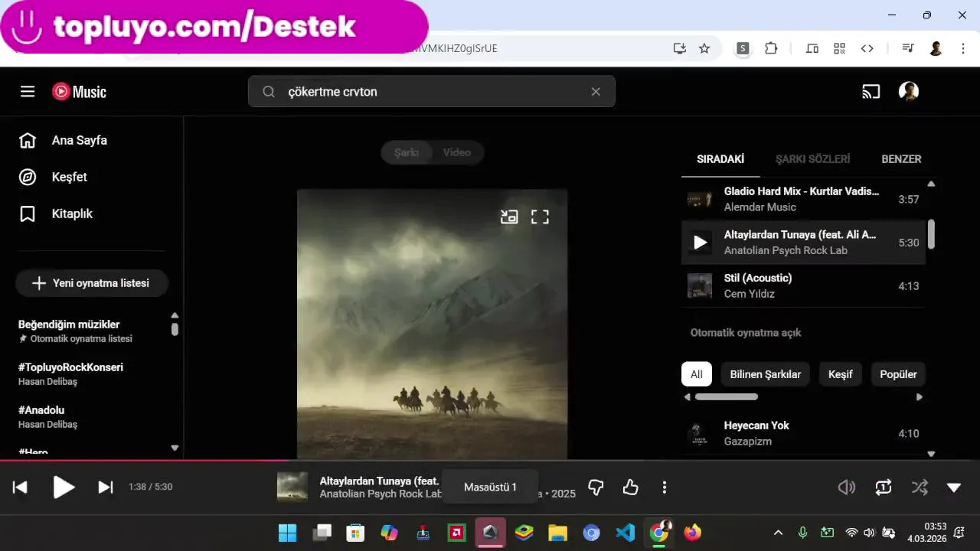This screenshot has height=551, width=980.
Task: Open Microsoft Store from the taskbar
Action: click(x=355, y=533)
